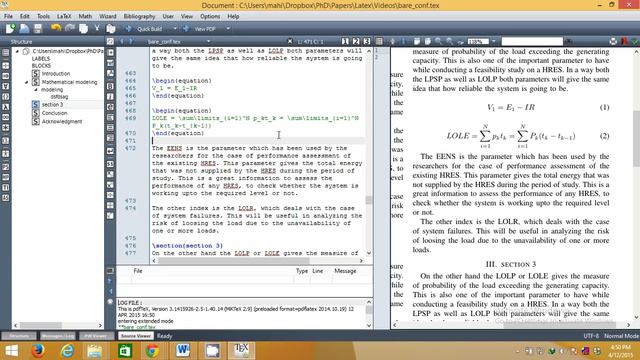Open the Tools menu
This screenshot has height=360, width=640.
[x=43, y=16]
